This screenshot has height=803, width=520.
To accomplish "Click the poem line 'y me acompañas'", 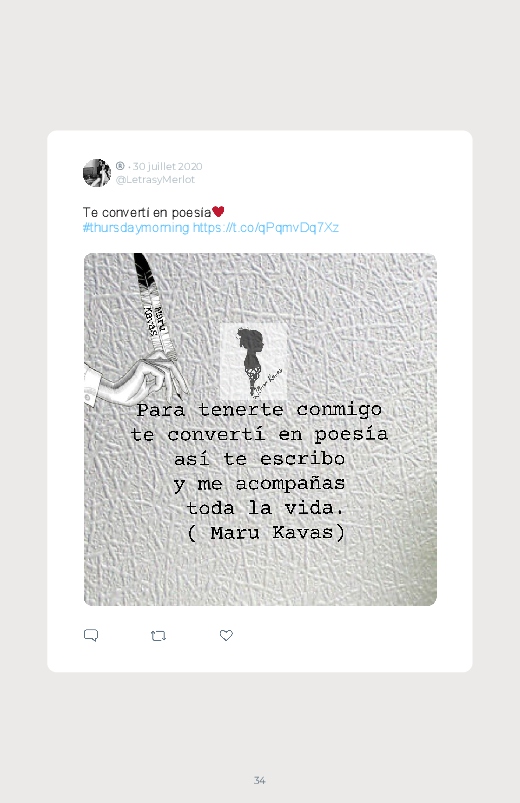I will (259, 483).
